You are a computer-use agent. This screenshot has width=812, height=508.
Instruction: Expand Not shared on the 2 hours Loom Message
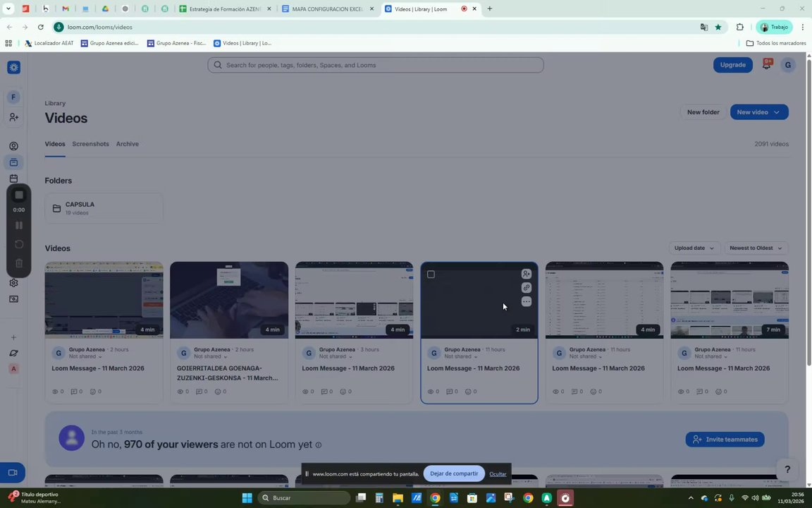coord(85,356)
